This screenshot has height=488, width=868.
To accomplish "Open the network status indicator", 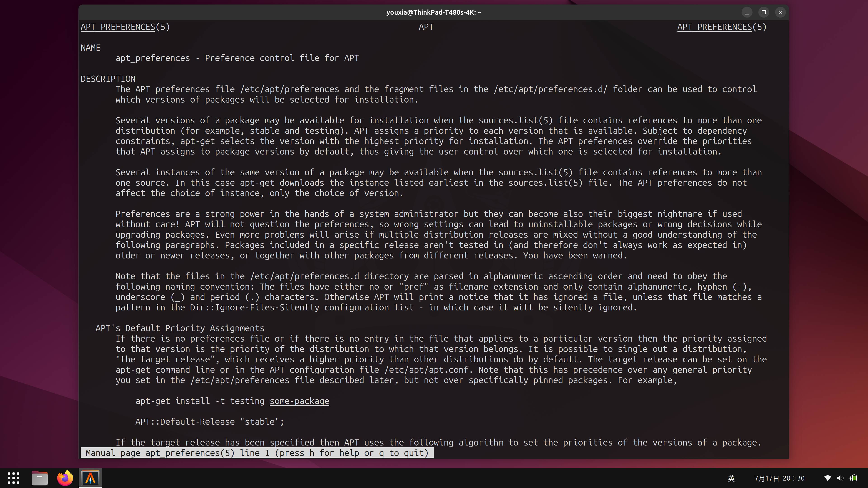I will (x=828, y=478).
